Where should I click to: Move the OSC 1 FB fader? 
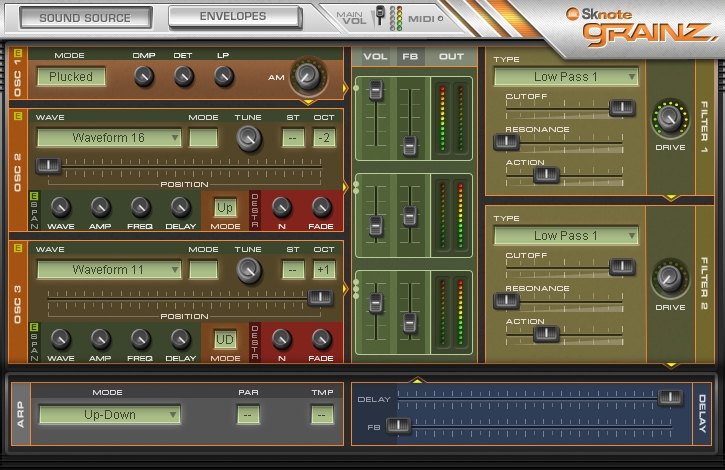point(410,146)
